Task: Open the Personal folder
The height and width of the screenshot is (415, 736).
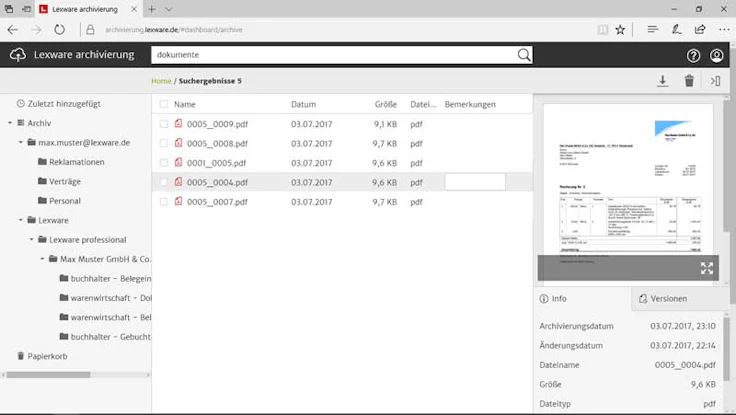Action: [x=60, y=201]
